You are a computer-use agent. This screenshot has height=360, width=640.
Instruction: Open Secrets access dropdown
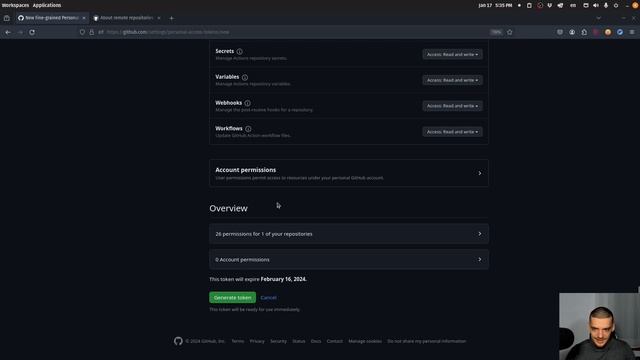(x=452, y=54)
